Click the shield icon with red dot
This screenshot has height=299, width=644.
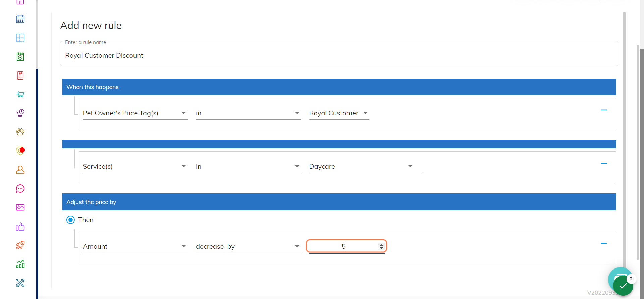tap(20, 151)
